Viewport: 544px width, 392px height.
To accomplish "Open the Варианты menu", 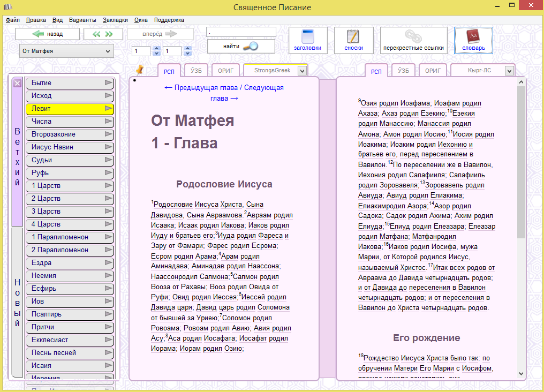I will tap(82, 20).
